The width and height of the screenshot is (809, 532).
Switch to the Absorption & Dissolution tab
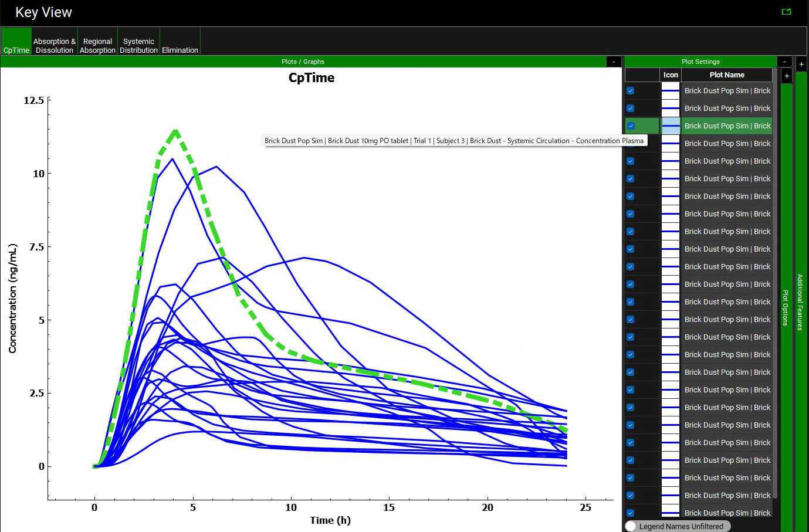tap(54, 46)
